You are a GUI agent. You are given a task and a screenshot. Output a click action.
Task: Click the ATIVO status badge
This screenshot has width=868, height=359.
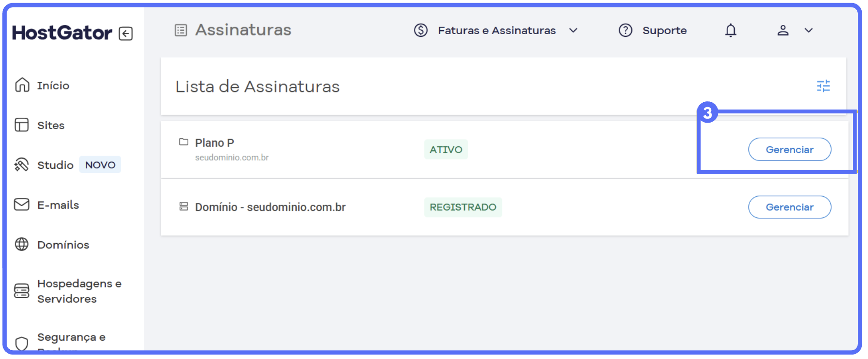point(446,150)
